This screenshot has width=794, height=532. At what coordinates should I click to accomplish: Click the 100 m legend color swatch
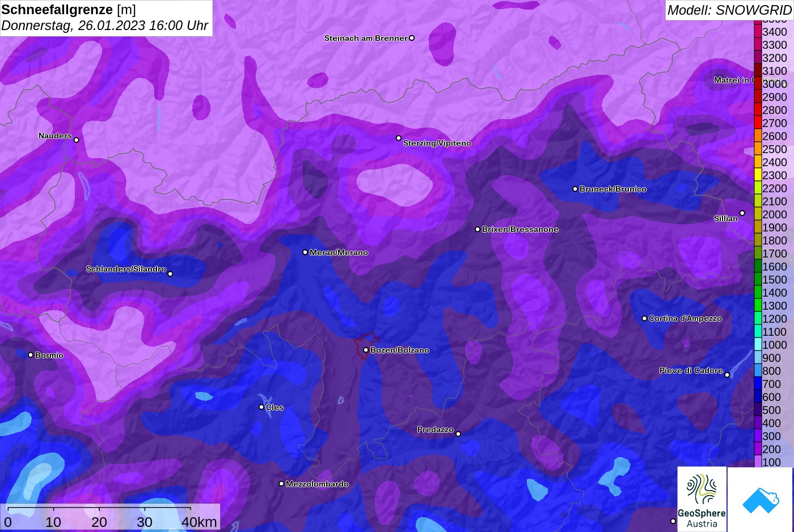click(758, 462)
